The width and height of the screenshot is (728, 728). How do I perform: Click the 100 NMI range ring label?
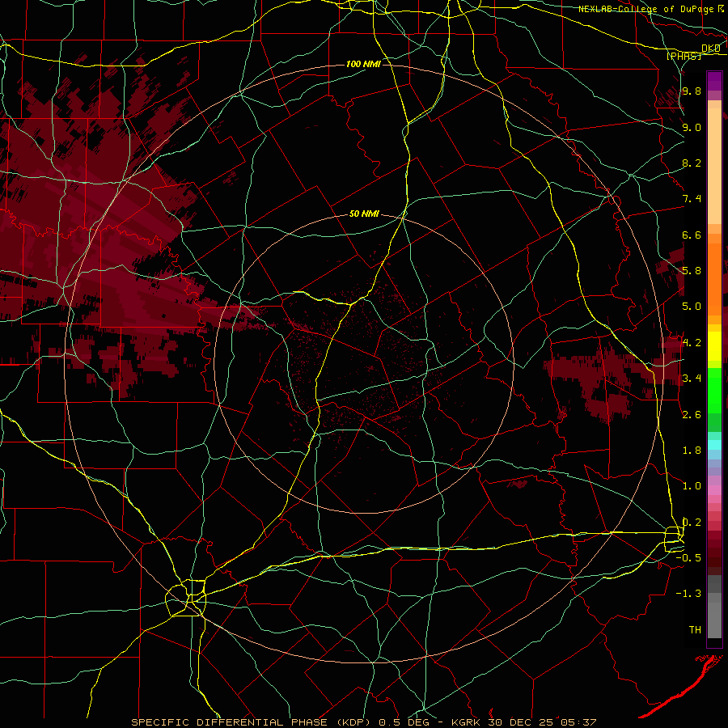pyautogui.click(x=363, y=64)
